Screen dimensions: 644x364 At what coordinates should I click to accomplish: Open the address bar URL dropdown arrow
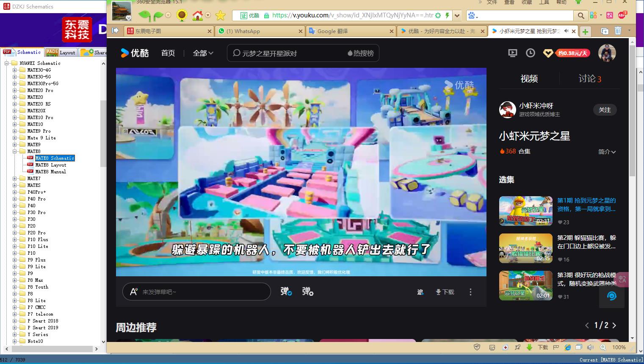457,16
